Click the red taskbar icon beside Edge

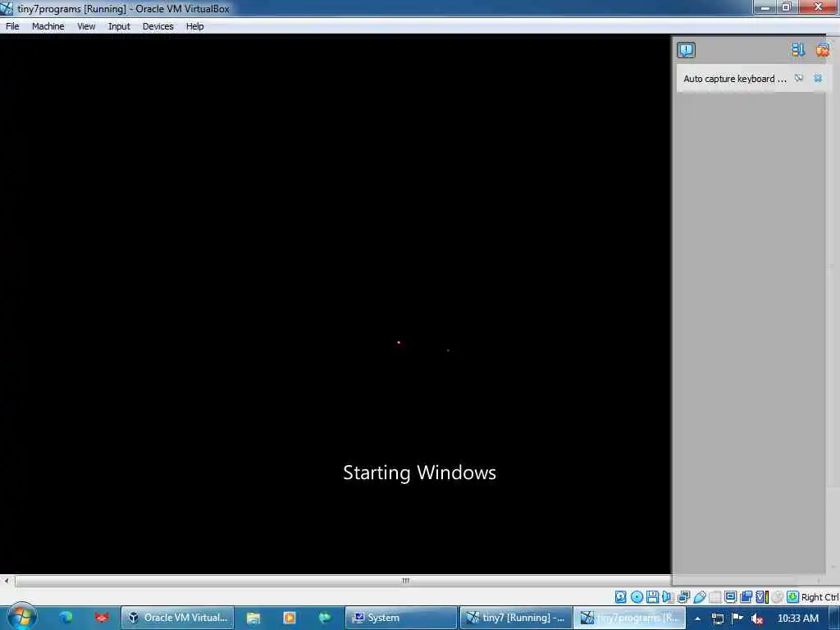point(101,618)
